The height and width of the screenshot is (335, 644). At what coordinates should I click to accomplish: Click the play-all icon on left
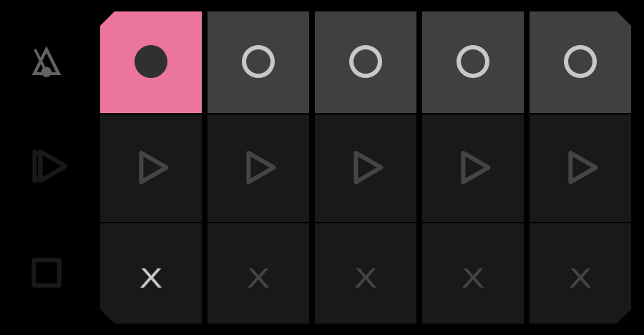(x=49, y=167)
